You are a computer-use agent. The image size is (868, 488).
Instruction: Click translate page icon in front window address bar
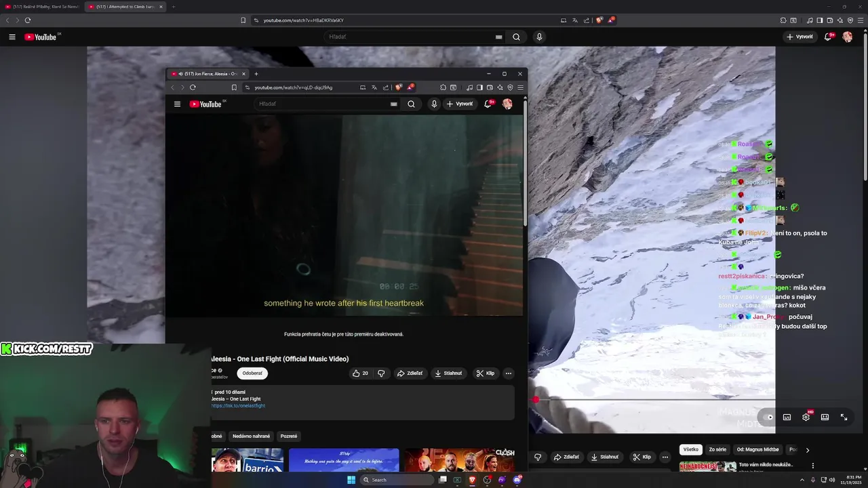click(374, 87)
